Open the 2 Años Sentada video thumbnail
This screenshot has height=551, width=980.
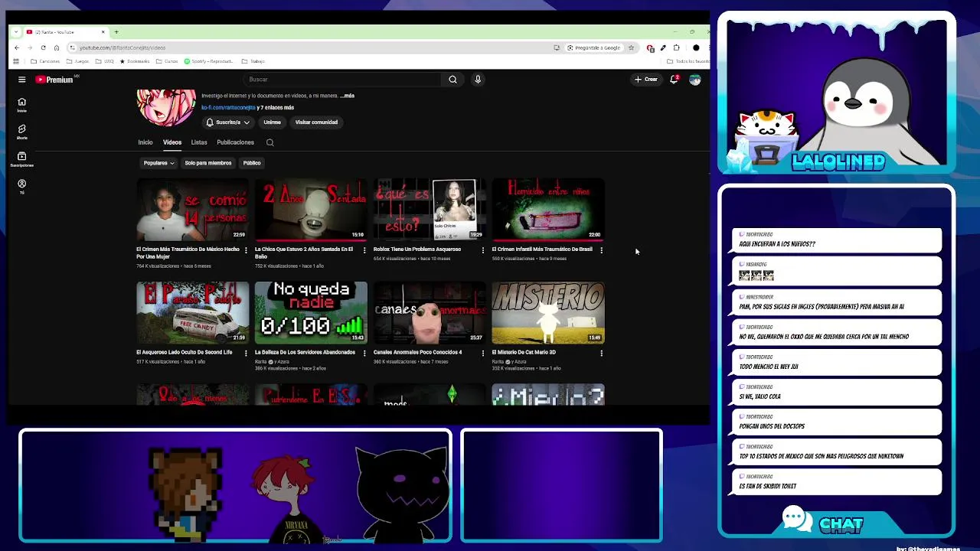[311, 210]
